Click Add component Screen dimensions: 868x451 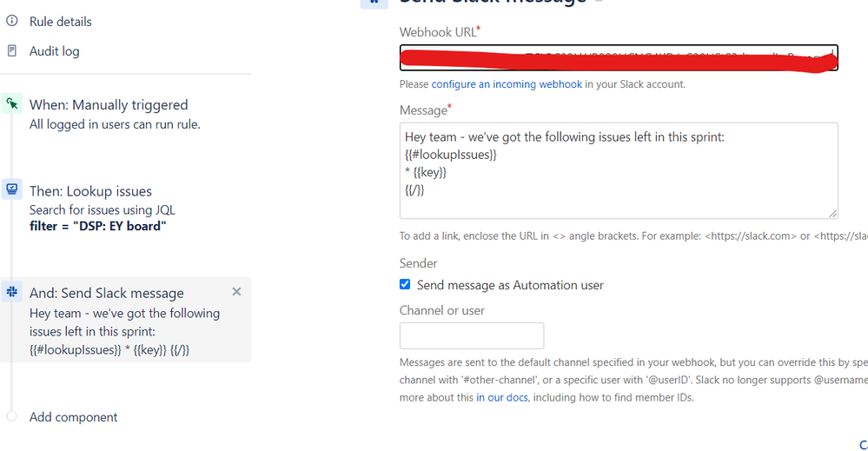pos(73,417)
